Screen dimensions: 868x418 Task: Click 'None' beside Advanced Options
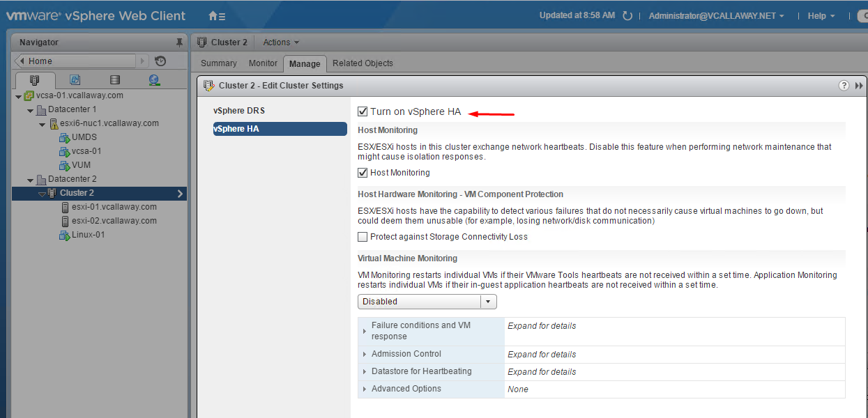coord(518,389)
